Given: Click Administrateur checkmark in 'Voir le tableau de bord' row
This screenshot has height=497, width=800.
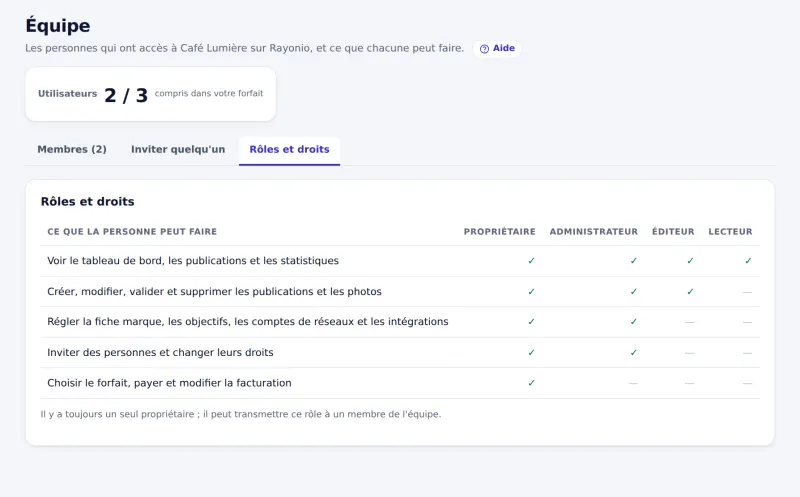Looking at the screenshot, I should coord(633,261).
